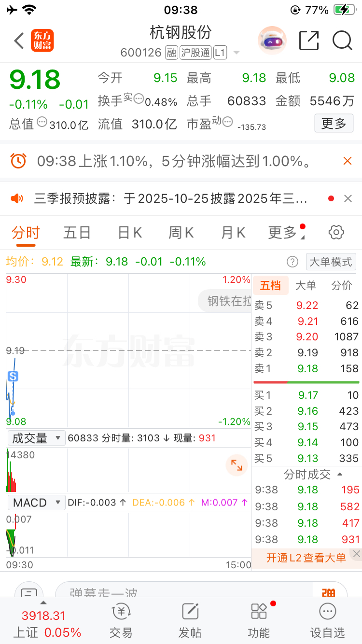The height and width of the screenshot is (644, 362).
Task: Tap the share export icon
Action: [309, 41]
